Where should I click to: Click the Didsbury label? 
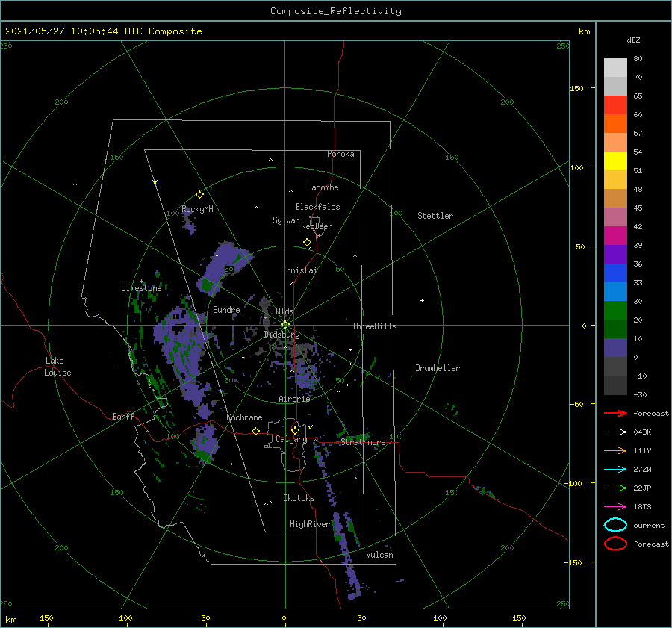(x=281, y=335)
